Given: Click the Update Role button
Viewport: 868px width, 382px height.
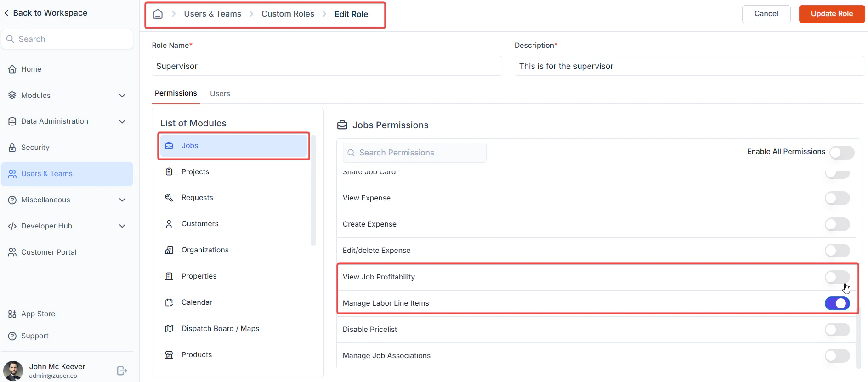Looking at the screenshot, I should pyautogui.click(x=832, y=14).
